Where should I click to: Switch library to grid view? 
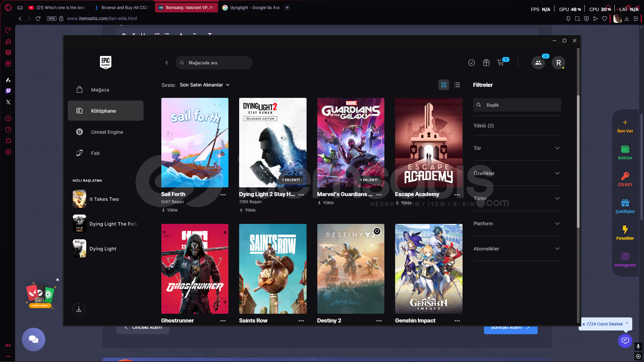(x=443, y=85)
